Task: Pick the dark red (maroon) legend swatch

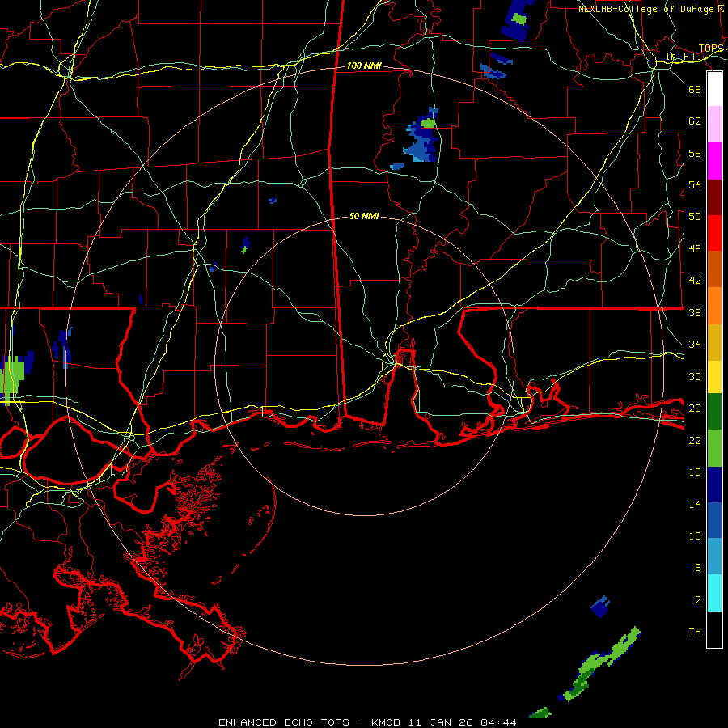Action: tap(714, 197)
